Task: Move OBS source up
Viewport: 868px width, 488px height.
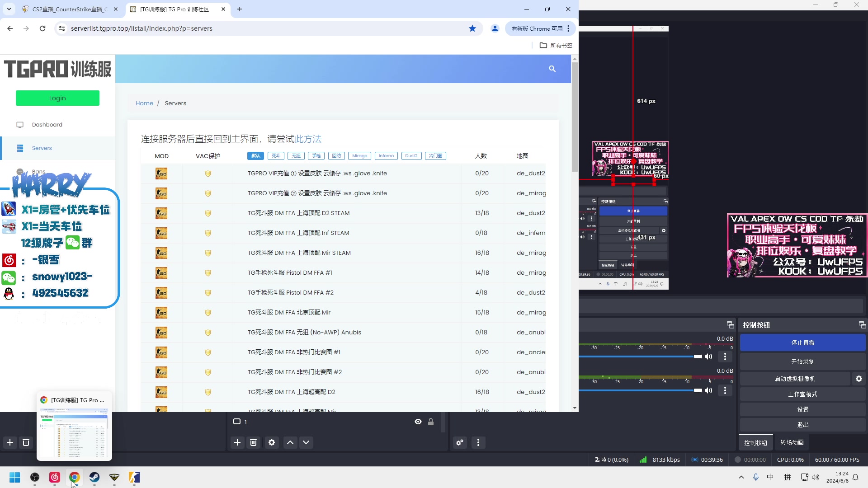Action: click(x=290, y=442)
